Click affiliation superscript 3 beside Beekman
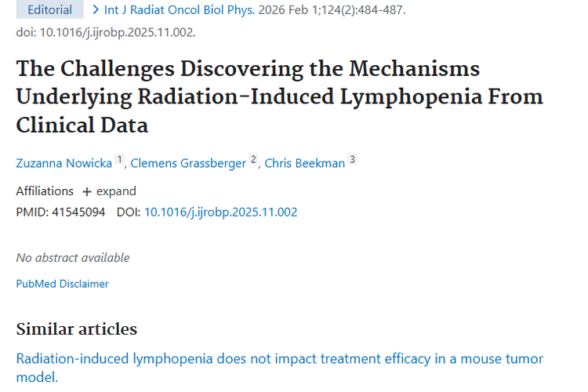This screenshot has height=392, width=588. pos(352,160)
